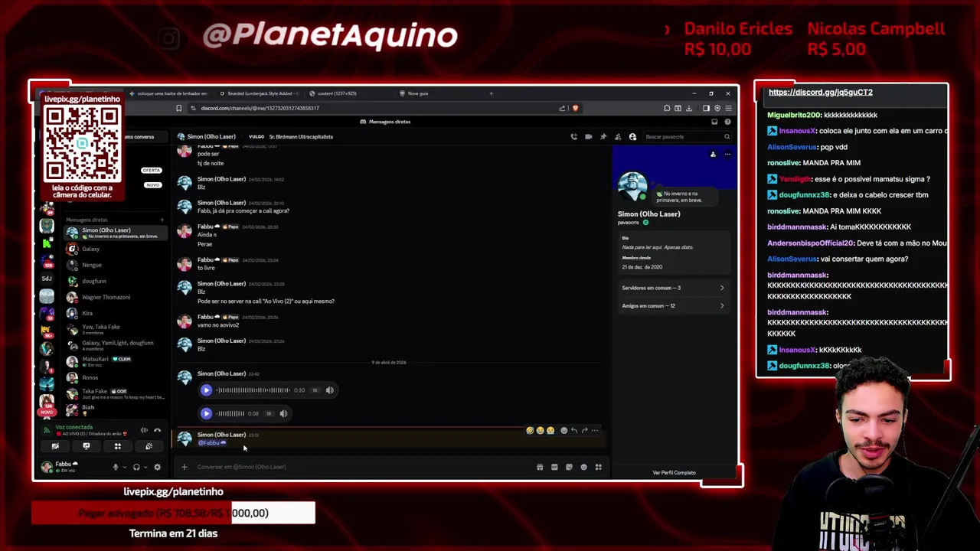This screenshot has height=551, width=980.
Task: Open the microphone input options arrow
Action: (125, 467)
